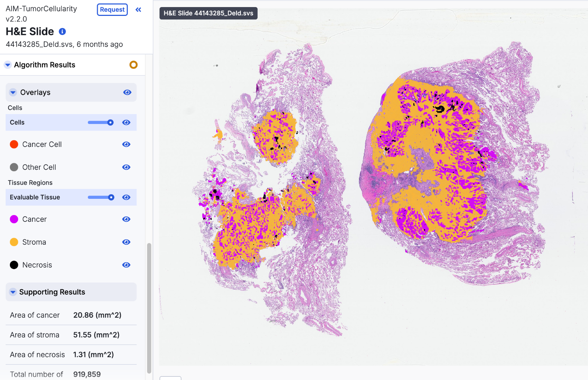This screenshot has height=380, width=588.
Task: Click the magenta Cancer color swatch
Action: click(14, 219)
